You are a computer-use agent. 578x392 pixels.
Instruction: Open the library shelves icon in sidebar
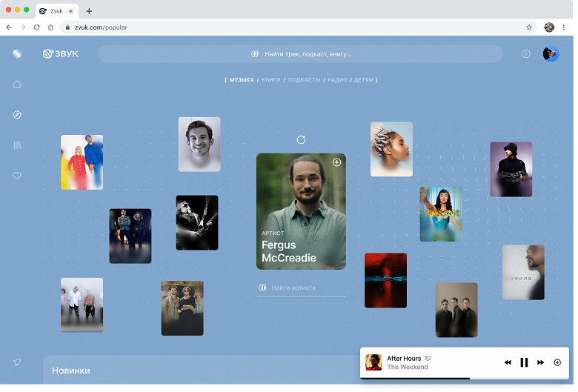[17, 145]
